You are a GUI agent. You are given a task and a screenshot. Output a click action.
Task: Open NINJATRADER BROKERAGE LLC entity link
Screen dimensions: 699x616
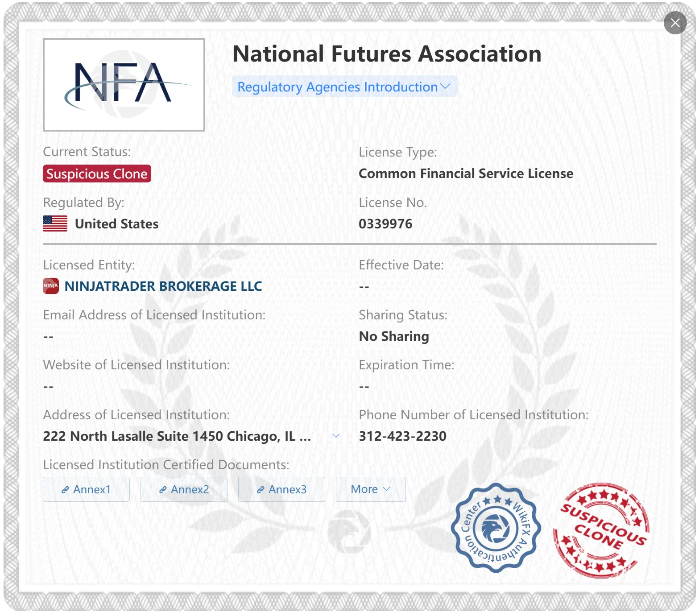click(163, 286)
